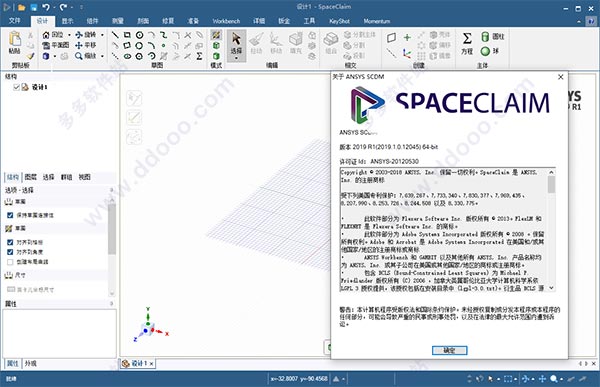Open the Home view (回位) dropdown arrow
Viewport: 600px width, 387px height.
(x=69, y=35)
